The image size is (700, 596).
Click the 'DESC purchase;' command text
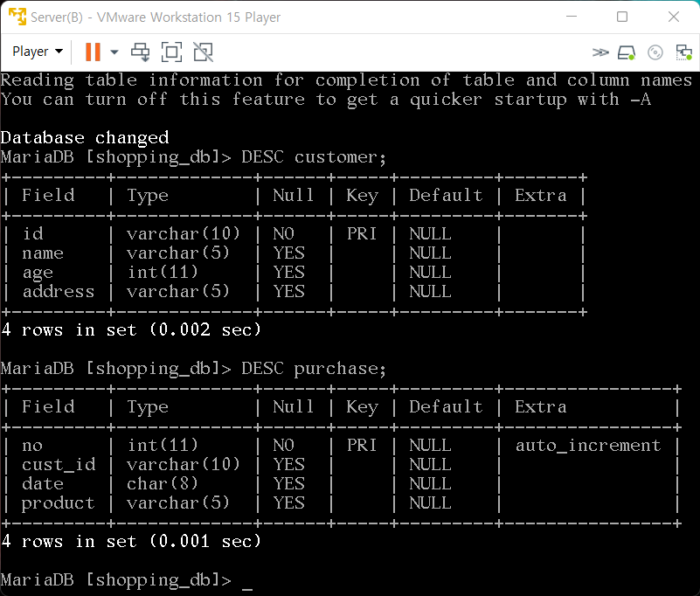(314, 369)
